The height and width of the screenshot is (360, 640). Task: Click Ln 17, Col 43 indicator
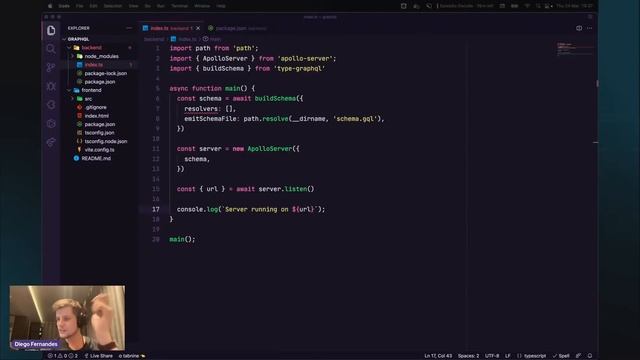[x=438, y=356]
